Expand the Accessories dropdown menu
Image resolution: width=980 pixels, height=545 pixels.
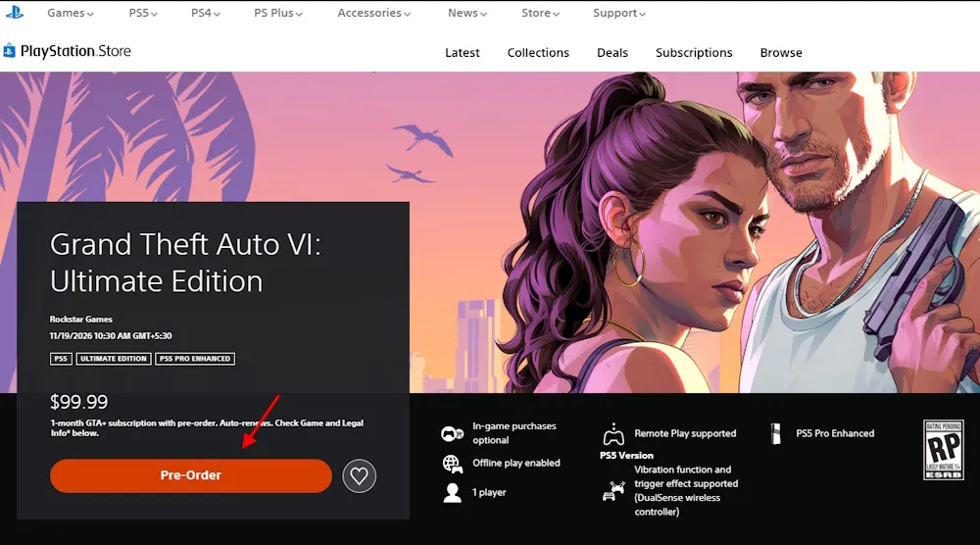(373, 13)
